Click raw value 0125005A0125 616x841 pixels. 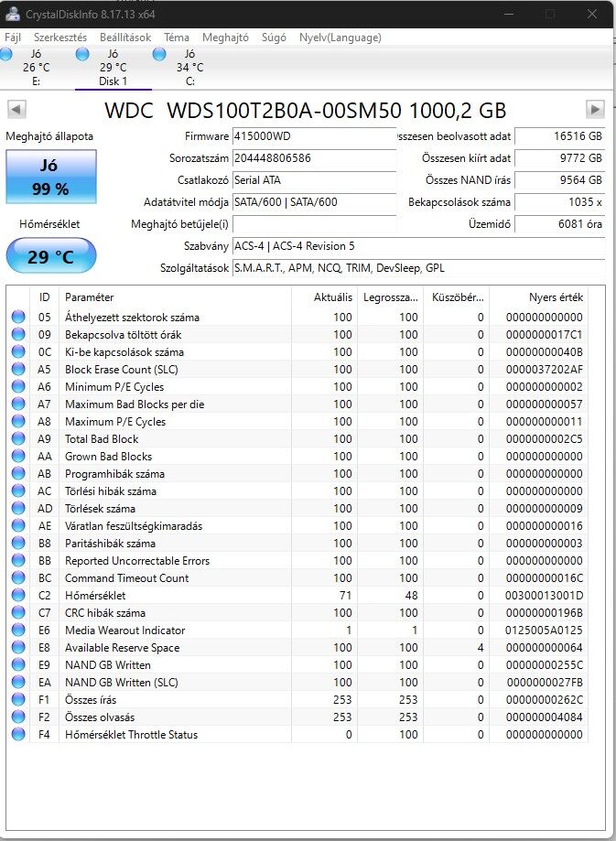[x=544, y=631]
